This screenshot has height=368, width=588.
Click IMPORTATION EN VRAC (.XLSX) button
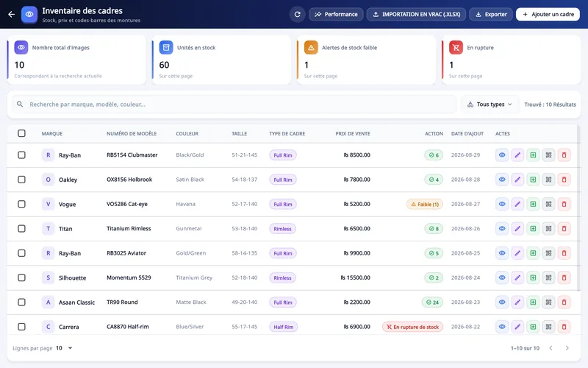coord(416,14)
